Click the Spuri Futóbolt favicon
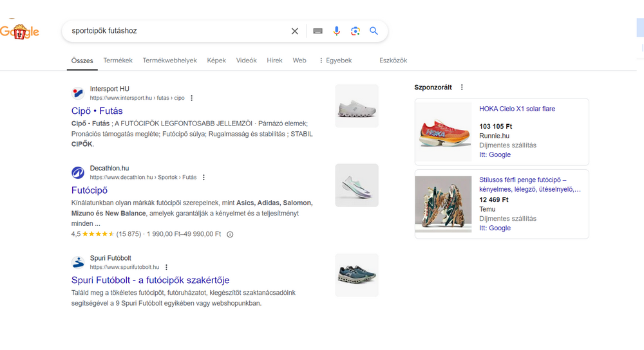This screenshot has height=350, width=644. click(x=78, y=262)
